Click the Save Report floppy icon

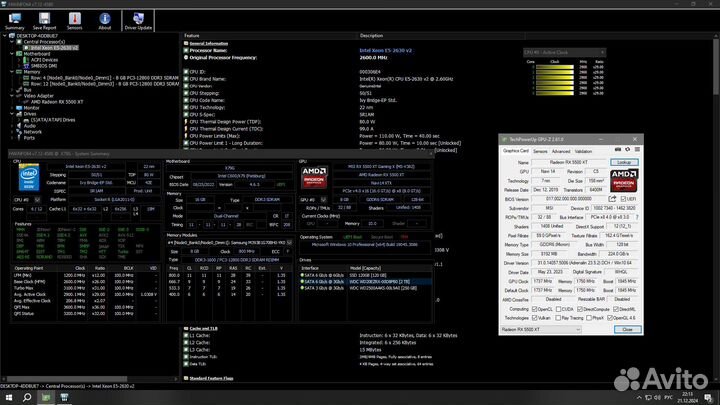[44, 19]
